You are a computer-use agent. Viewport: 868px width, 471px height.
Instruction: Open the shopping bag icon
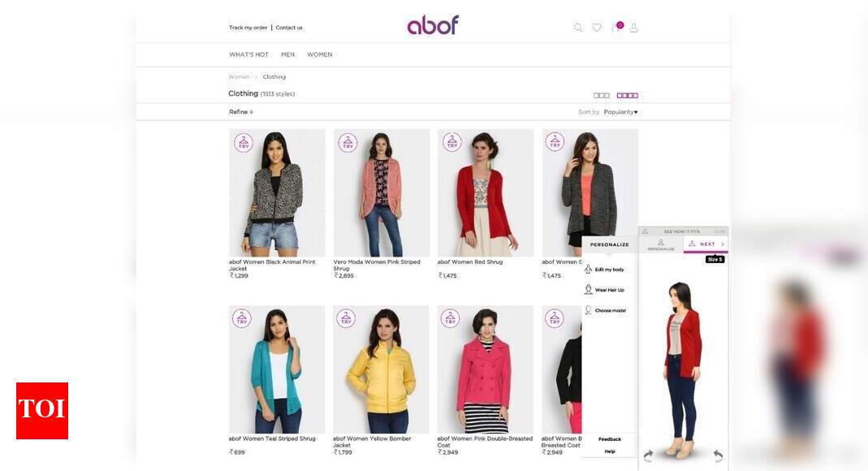click(x=616, y=27)
